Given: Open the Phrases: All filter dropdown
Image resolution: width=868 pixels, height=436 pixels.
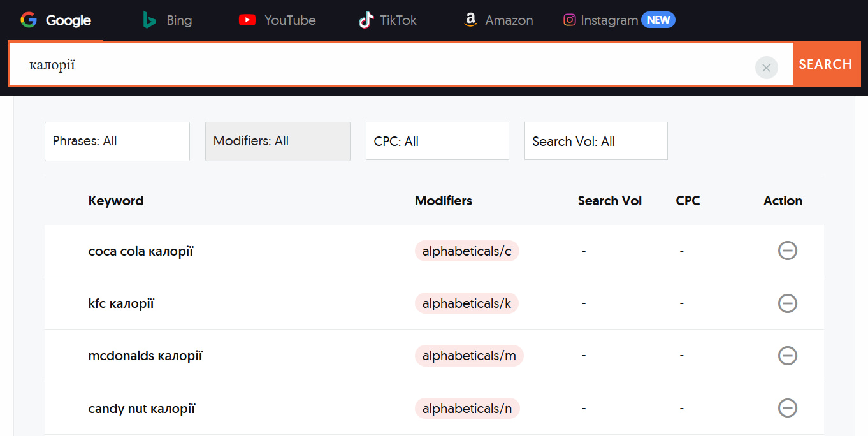Looking at the screenshot, I should (x=117, y=142).
